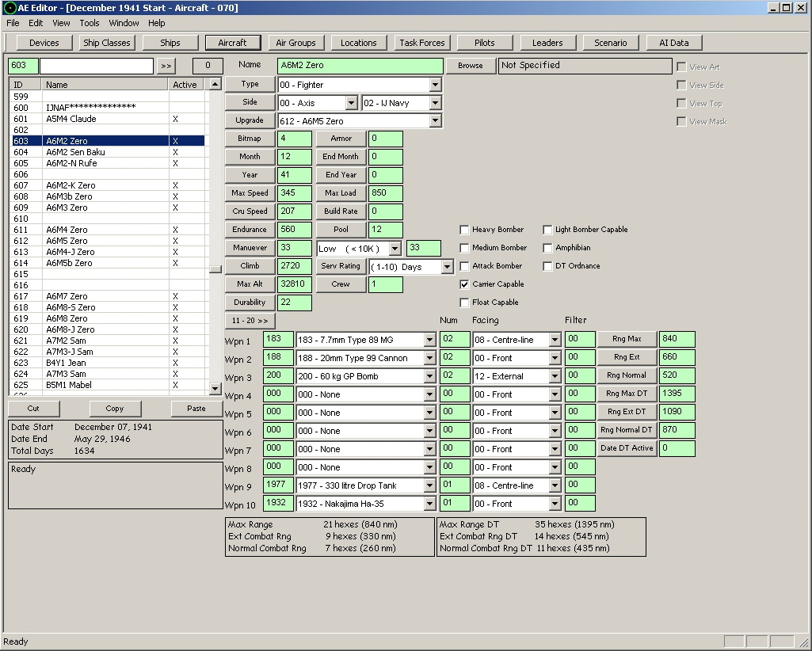Tick the Amphibian checkbox

click(x=547, y=248)
